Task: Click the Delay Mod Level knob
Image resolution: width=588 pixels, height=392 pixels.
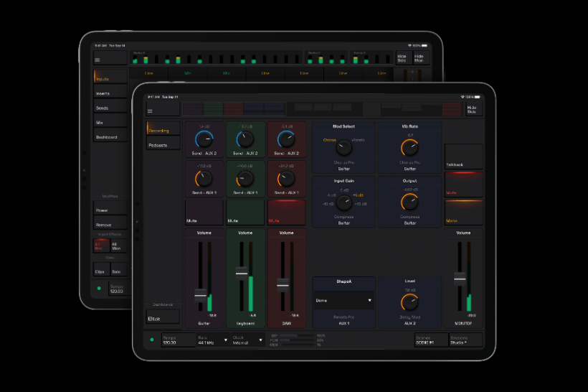Action: [x=409, y=303]
